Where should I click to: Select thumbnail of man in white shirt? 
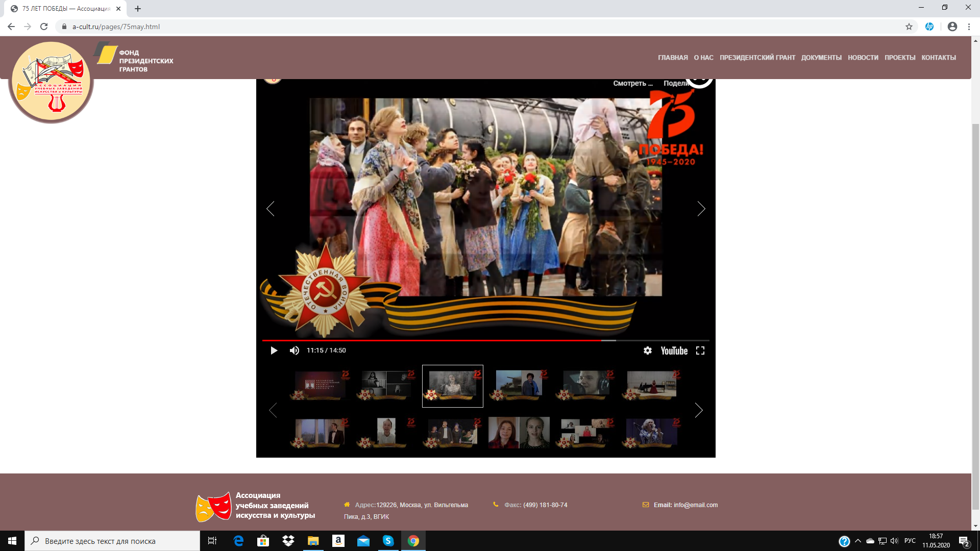386,433
